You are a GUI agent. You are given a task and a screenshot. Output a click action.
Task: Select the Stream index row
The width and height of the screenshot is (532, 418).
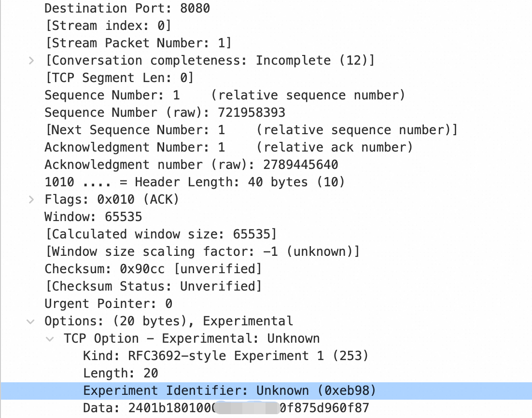tap(108, 26)
